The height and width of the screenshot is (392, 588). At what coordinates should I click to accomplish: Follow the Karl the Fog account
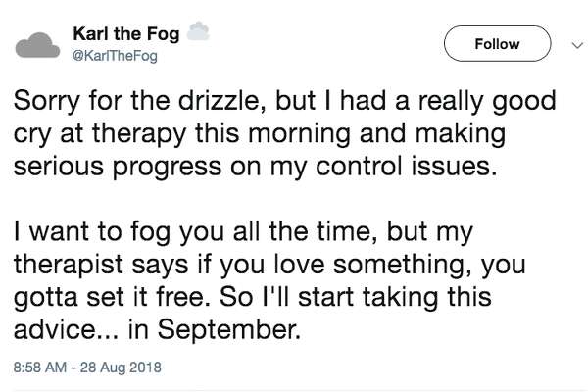(497, 43)
